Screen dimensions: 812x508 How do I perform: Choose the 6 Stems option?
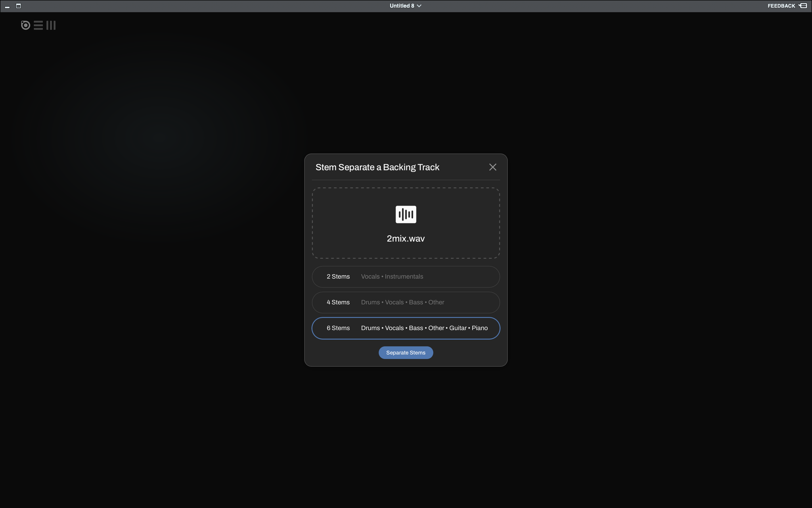(x=406, y=328)
